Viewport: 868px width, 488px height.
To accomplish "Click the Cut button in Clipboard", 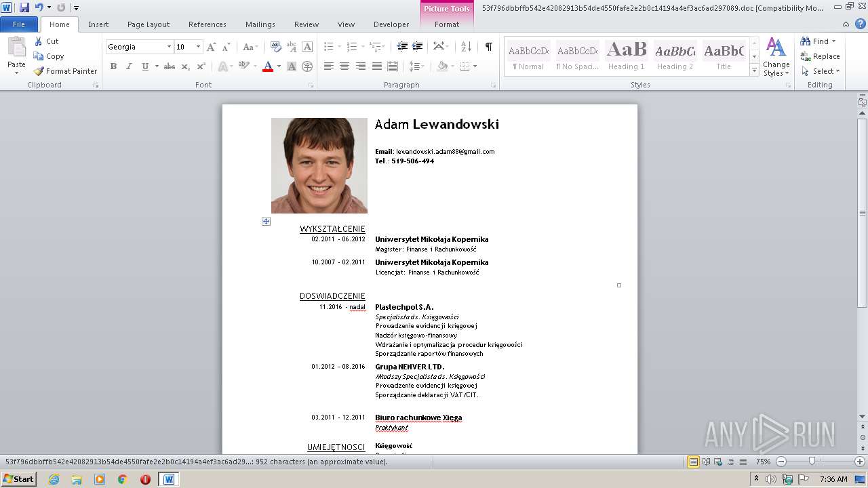I will [47, 41].
